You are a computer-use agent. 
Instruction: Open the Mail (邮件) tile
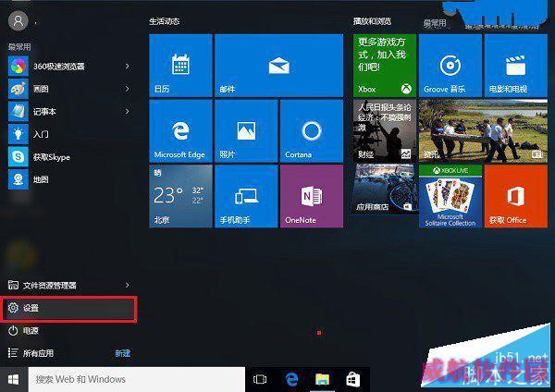(278, 65)
